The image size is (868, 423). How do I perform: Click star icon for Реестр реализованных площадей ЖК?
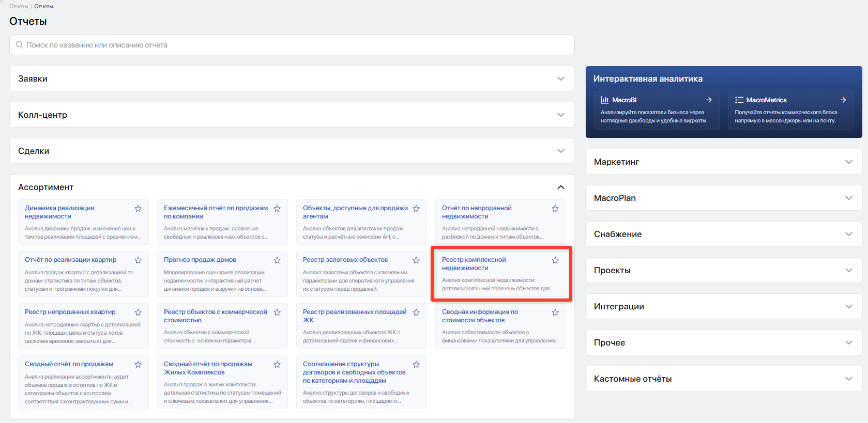coord(416,312)
